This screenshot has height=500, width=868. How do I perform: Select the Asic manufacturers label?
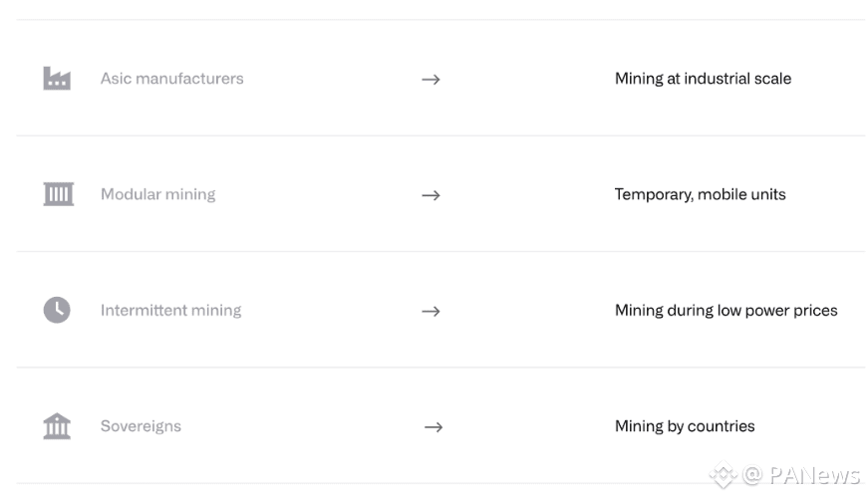tap(171, 79)
